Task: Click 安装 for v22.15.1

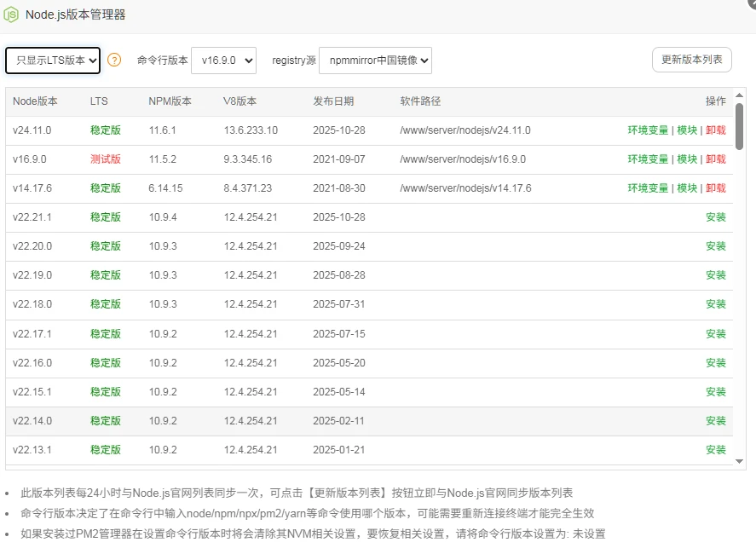Action: (716, 392)
